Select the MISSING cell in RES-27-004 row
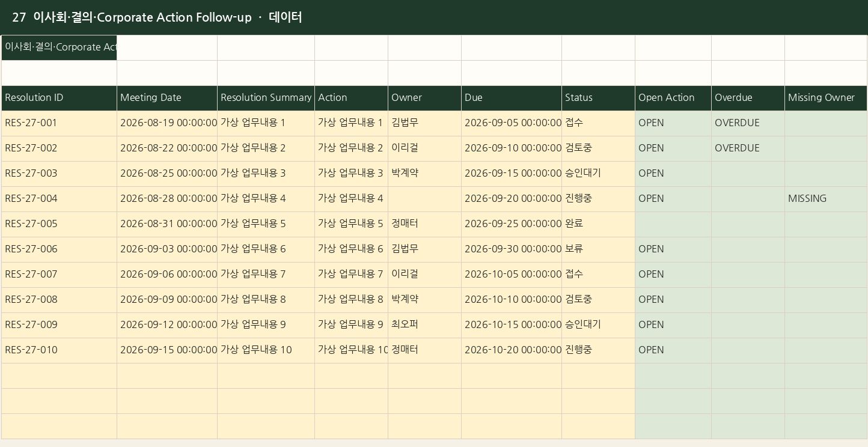This screenshot has height=447, width=868. [x=826, y=199]
